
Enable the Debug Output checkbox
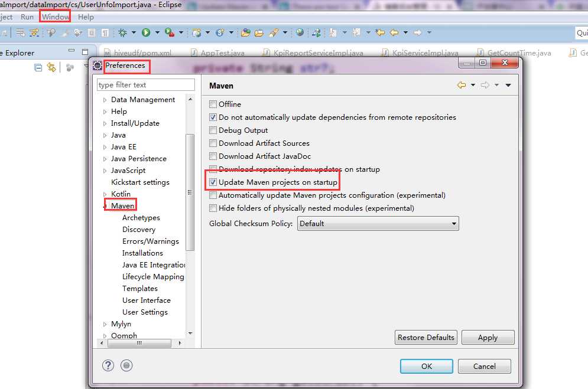[x=213, y=130]
